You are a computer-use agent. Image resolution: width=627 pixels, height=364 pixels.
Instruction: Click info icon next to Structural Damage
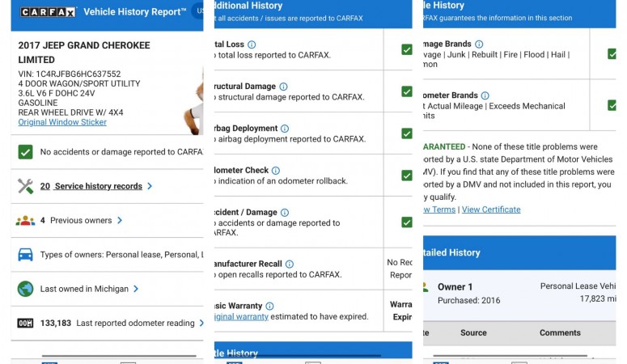(x=283, y=87)
